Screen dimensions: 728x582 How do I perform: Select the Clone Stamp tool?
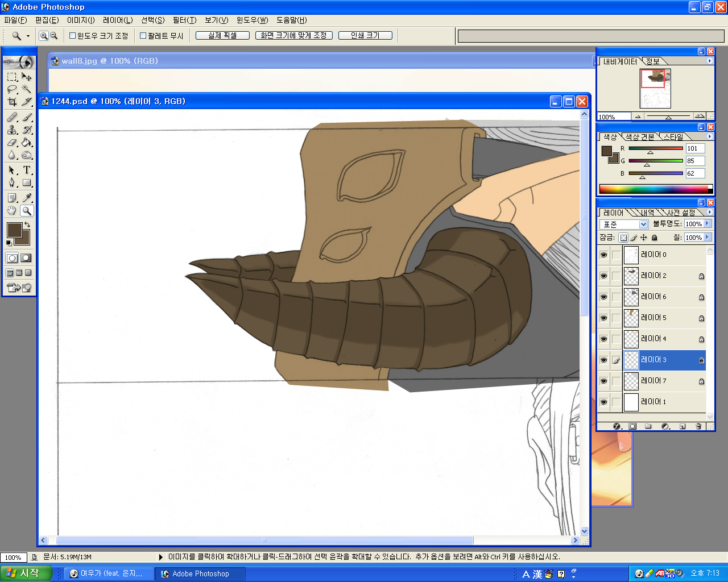click(x=12, y=130)
